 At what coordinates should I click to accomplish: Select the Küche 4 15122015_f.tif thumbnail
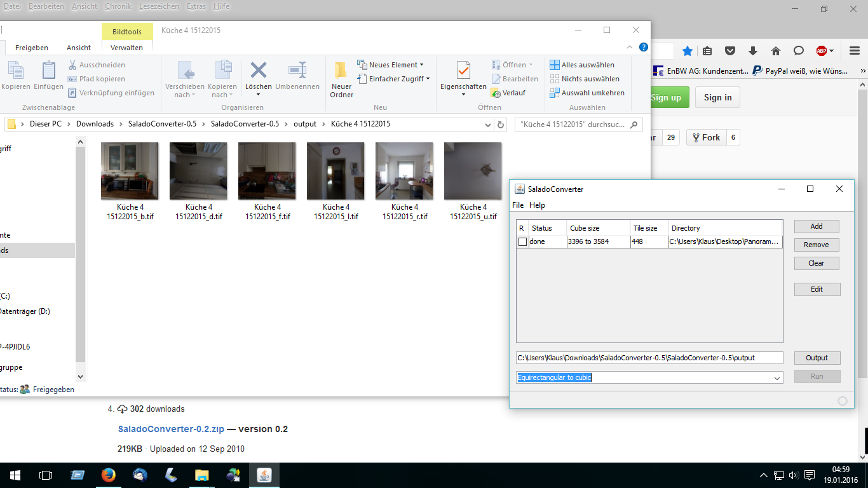[x=267, y=172]
